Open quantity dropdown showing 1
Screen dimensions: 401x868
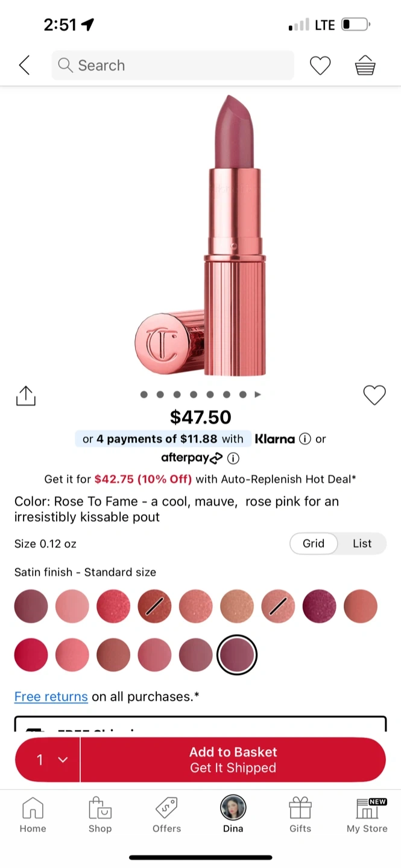pyautogui.click(x=48, y=759)
